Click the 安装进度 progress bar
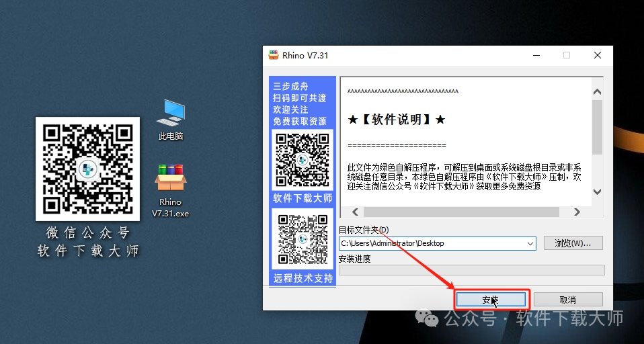644x344 pixels. 471,269
